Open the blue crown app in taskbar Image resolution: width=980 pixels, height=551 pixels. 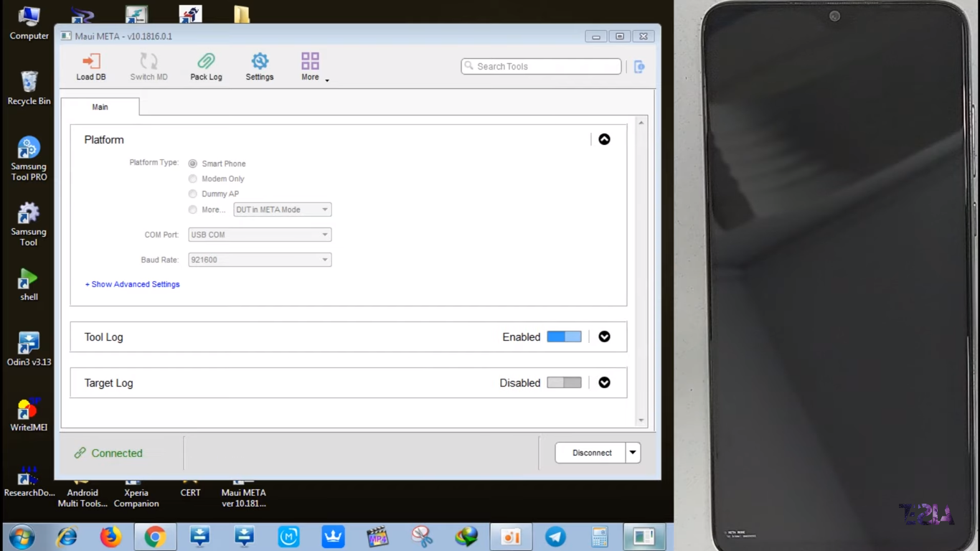click(333, 537)
